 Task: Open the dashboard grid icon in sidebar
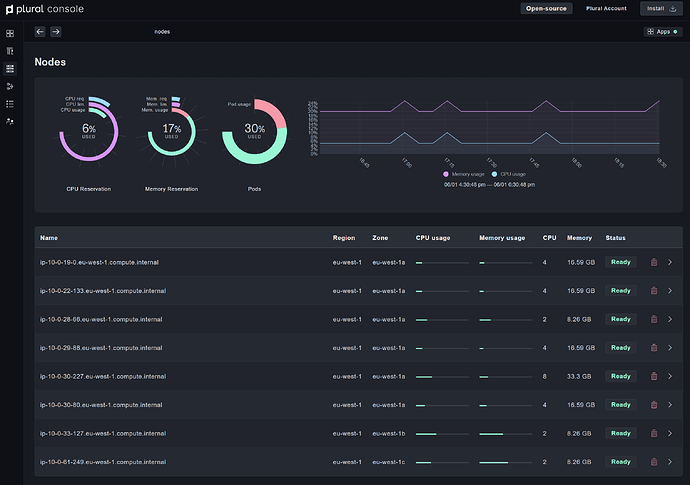10,33
